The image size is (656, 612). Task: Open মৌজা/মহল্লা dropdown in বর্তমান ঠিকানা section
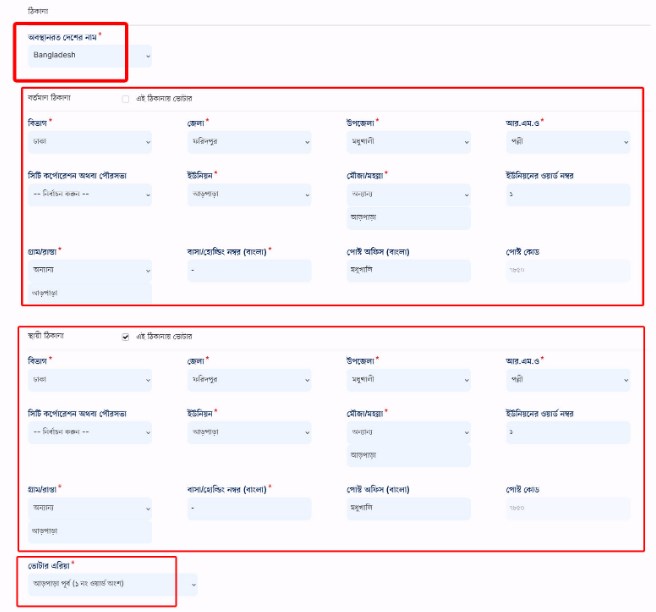coord(408,194)
